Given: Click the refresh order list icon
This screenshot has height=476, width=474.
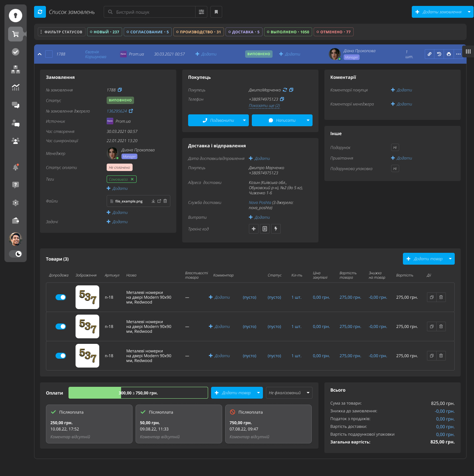Looking at the screenshot, I should tap(40, 12).
